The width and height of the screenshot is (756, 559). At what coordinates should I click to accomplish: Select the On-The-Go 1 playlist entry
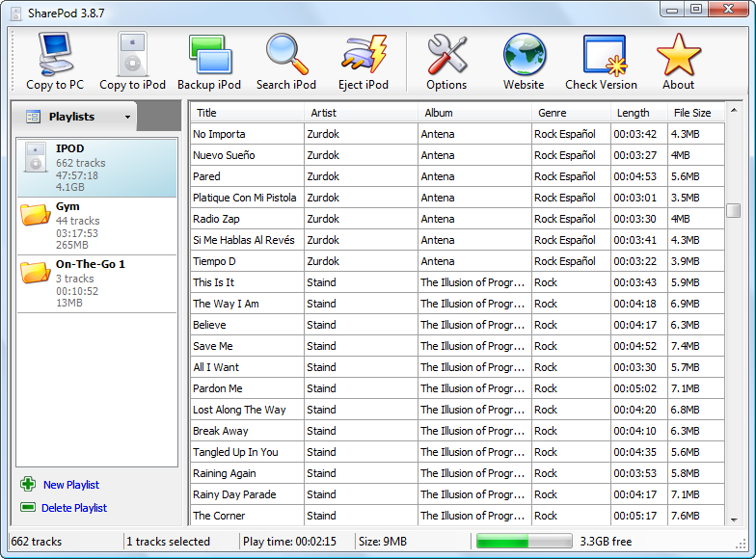(x=96, y=283)
